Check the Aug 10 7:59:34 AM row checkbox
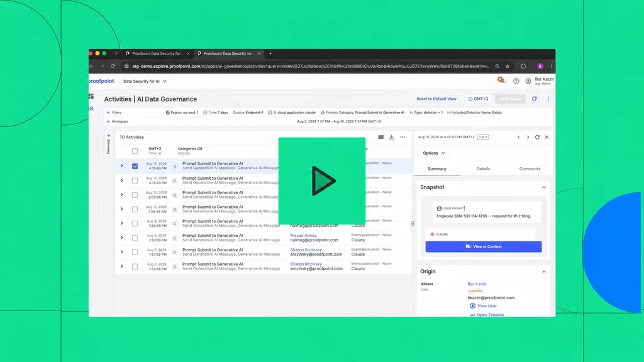Screen dimensions: 644x362 (135, 209)
